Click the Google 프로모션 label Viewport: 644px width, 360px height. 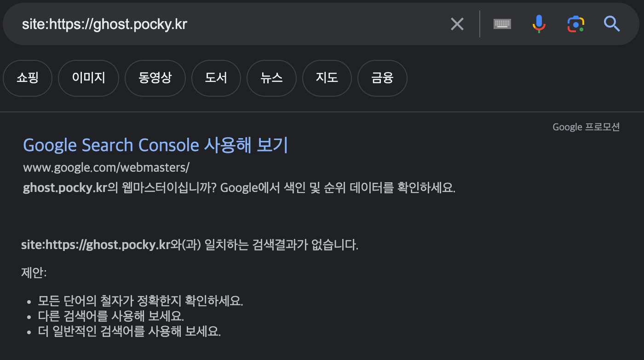click(x=586, y=127)
